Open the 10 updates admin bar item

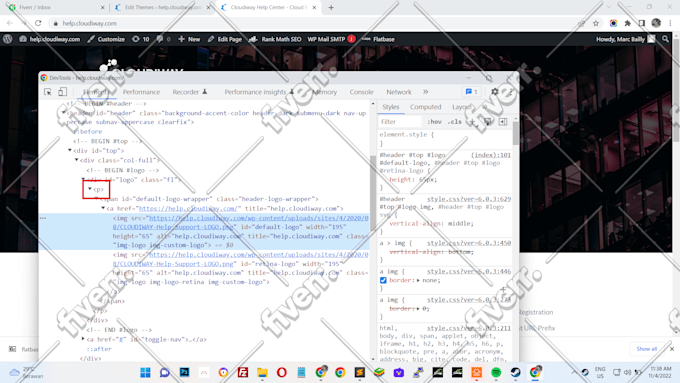point(141,39)
